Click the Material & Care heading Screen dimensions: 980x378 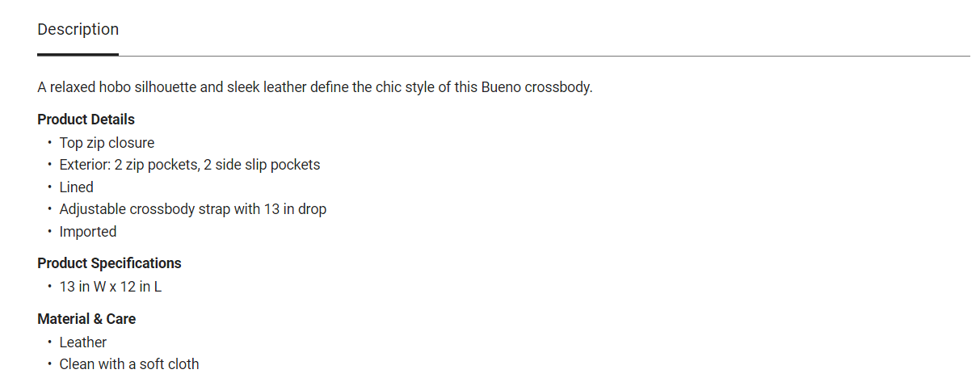coord(86,319)
